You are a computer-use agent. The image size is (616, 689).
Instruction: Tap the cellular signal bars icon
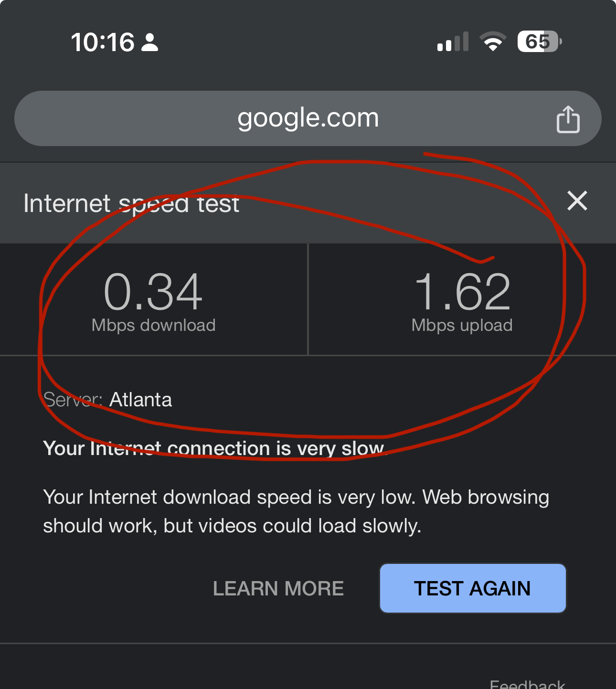[453, 42]
